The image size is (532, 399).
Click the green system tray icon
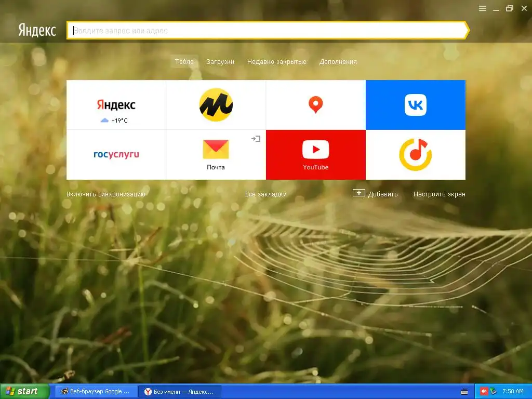tap(493, 392)
